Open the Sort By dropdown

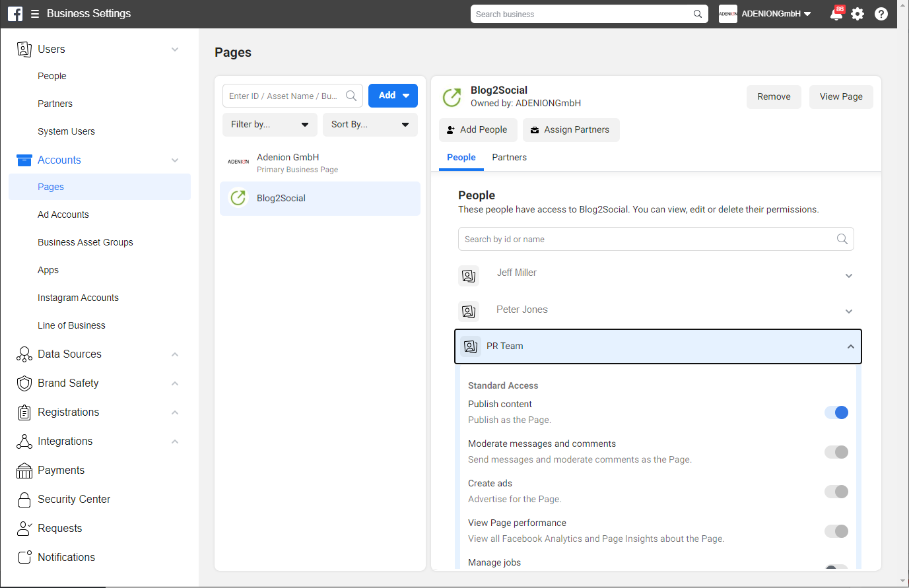370,124
